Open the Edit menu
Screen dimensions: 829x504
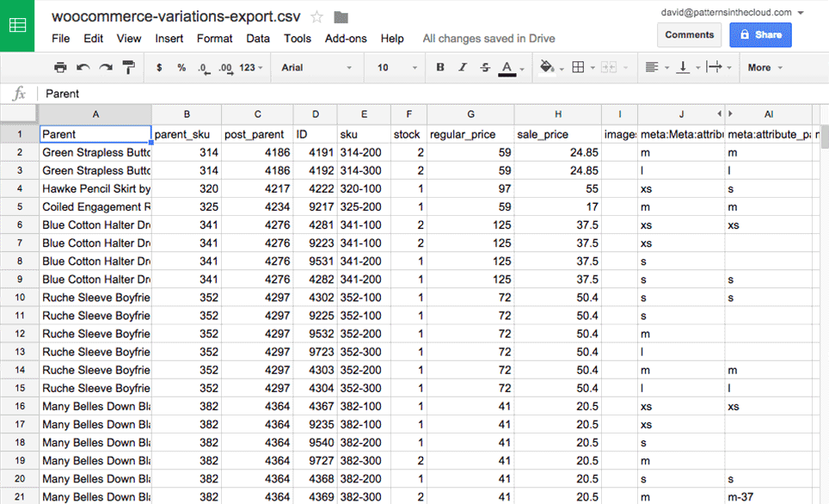point(93,39)
